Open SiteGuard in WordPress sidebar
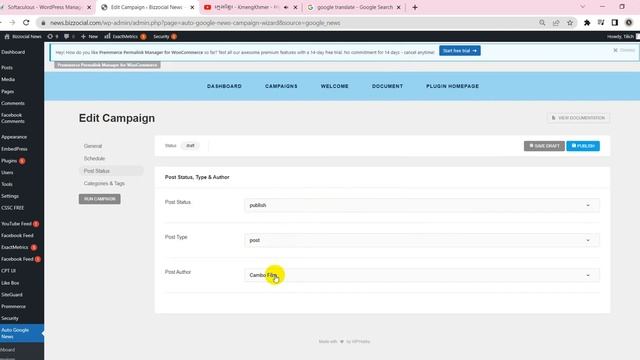 12,295
